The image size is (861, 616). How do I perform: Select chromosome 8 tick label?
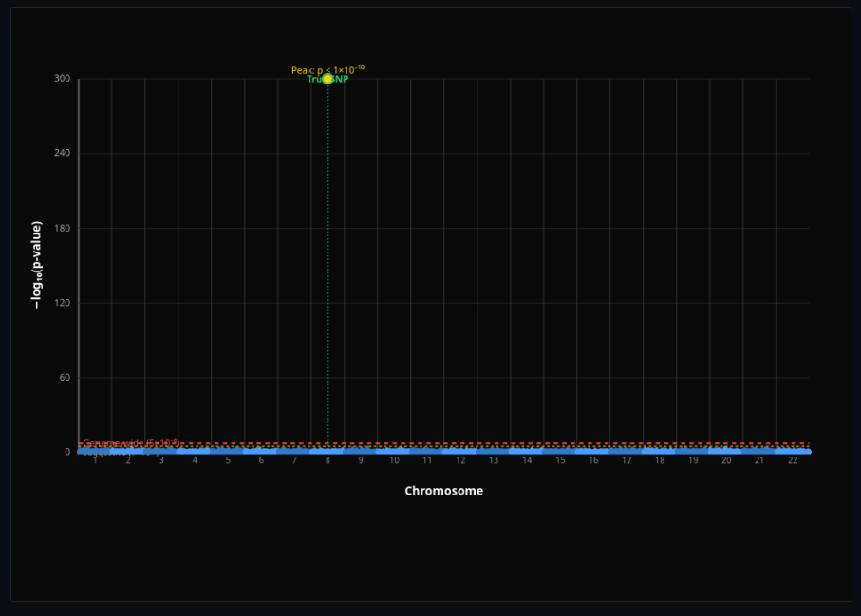[328, 460]
